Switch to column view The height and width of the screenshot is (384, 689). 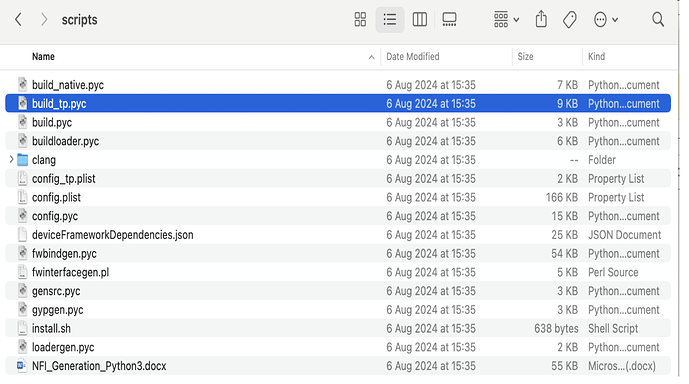point(419,20)
